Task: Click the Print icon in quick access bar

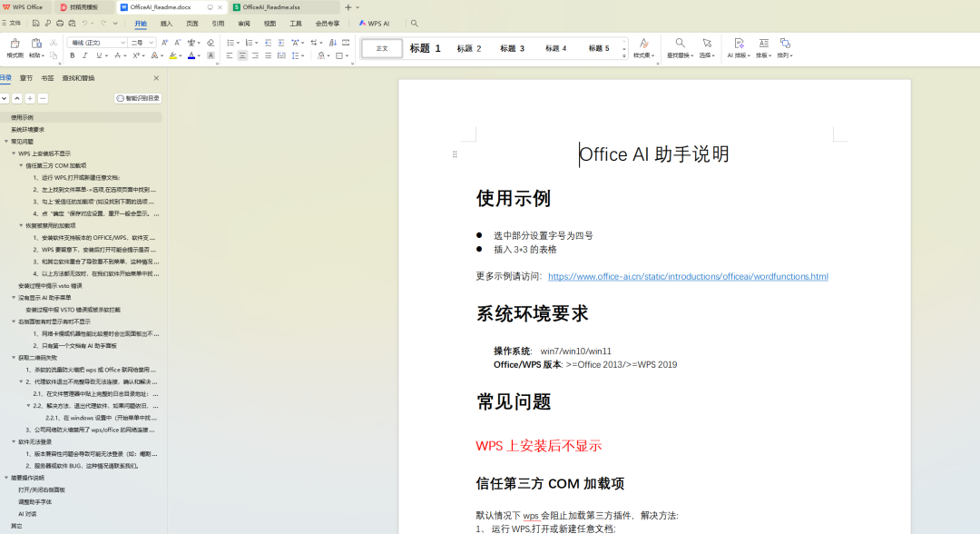Action: pos(59,23)
